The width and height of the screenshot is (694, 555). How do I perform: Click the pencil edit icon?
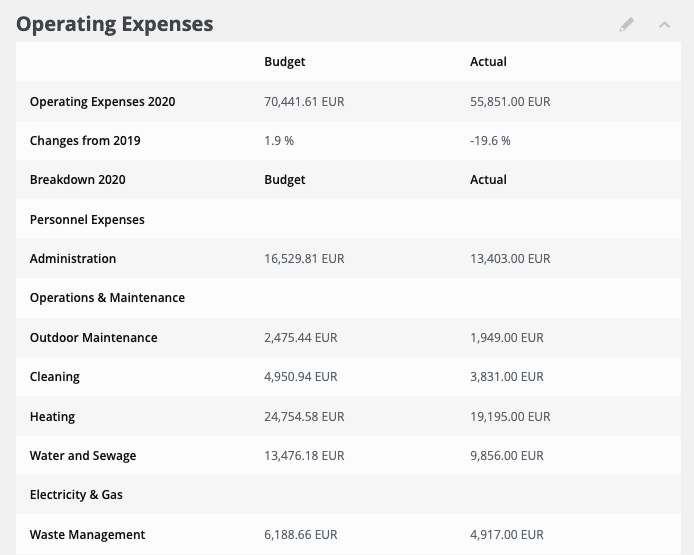tap(627, 24)
